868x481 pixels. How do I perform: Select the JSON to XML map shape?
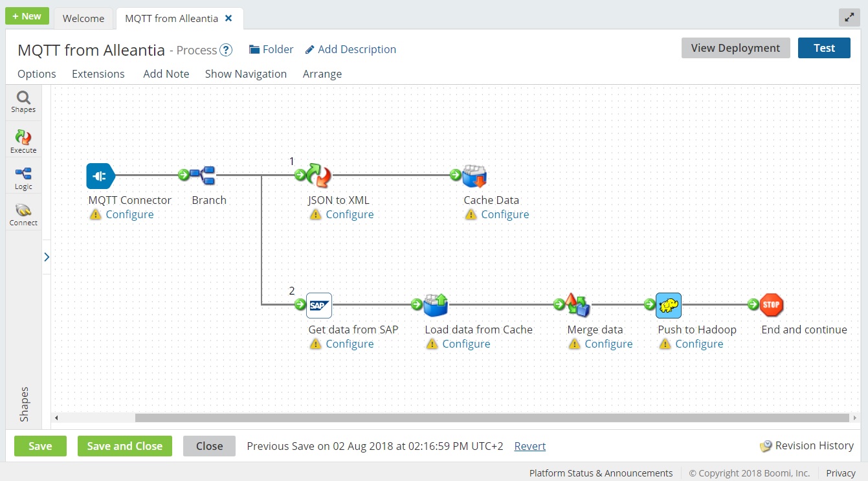click(319, 175)
